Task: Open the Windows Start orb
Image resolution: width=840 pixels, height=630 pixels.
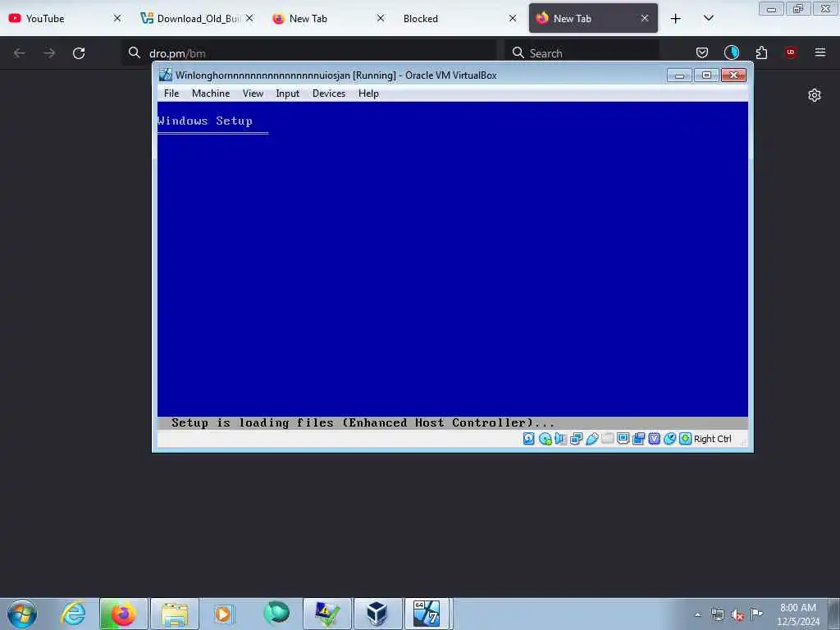Action: click(x=22, y=614)
